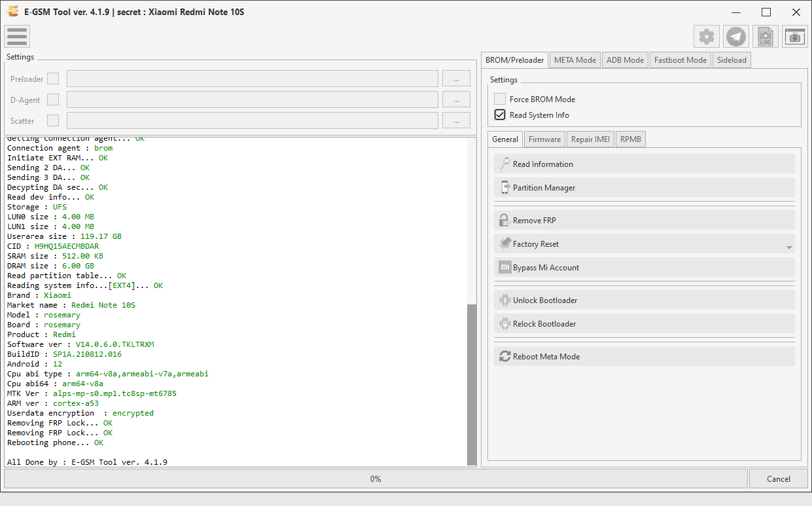This screenshot has height=506, width=812.
Task: Click Unlock Bootloader
Action: (x=644, y=300)
